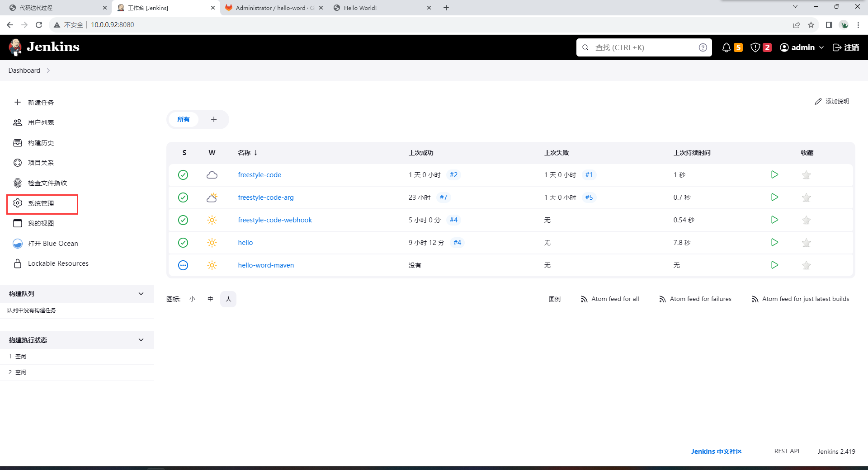868x470 pixels.
Task: Favorite the hello job star
Action: point(806,243)
